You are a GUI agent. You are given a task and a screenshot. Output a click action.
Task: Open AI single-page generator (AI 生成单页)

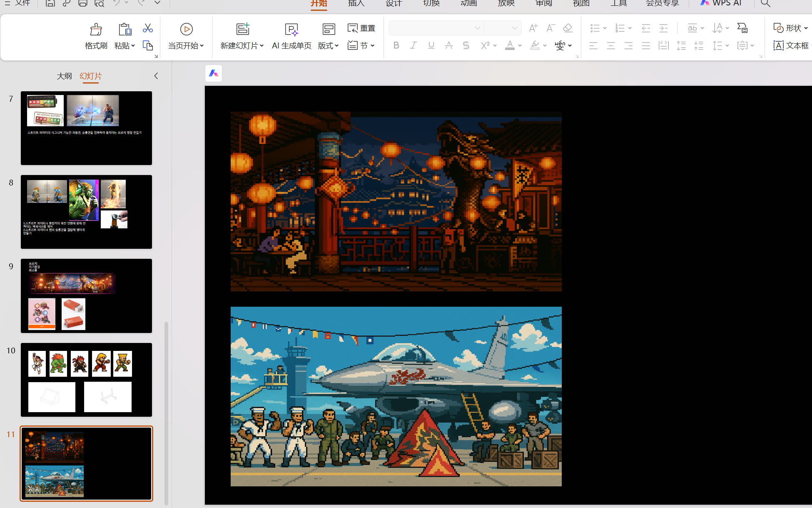click(x=291, y=30)
